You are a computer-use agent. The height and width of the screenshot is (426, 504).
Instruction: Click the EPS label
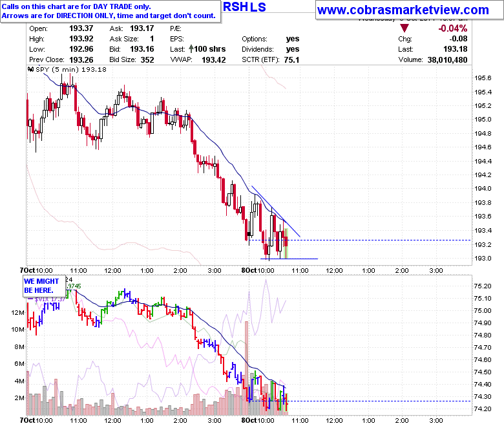[177, 39]
